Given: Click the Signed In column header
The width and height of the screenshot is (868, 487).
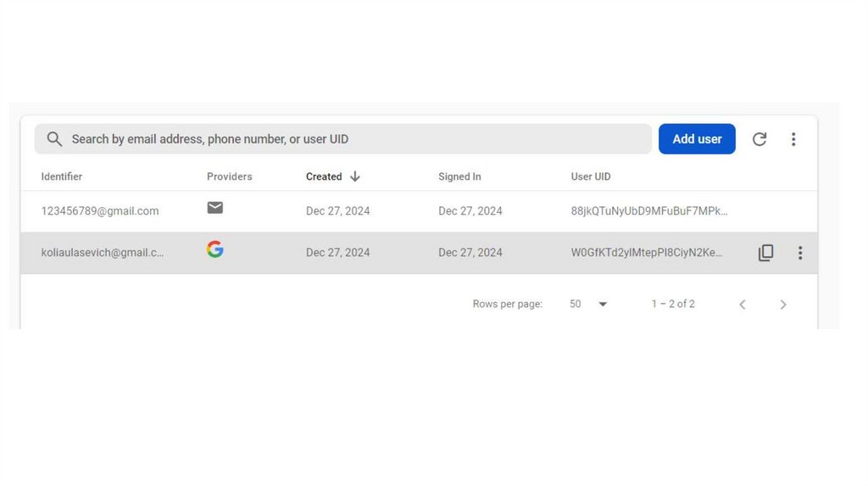Looking at the screenshot, I should click(x=459, y=176).
